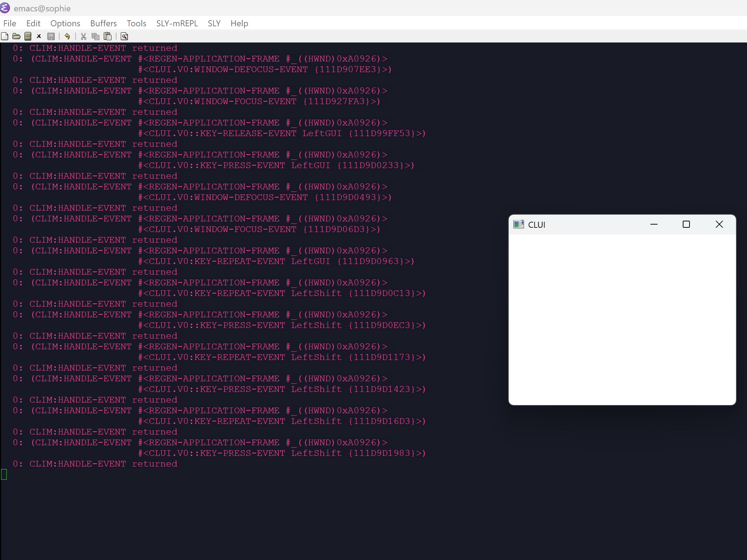Open the File menu

(10, 23)
